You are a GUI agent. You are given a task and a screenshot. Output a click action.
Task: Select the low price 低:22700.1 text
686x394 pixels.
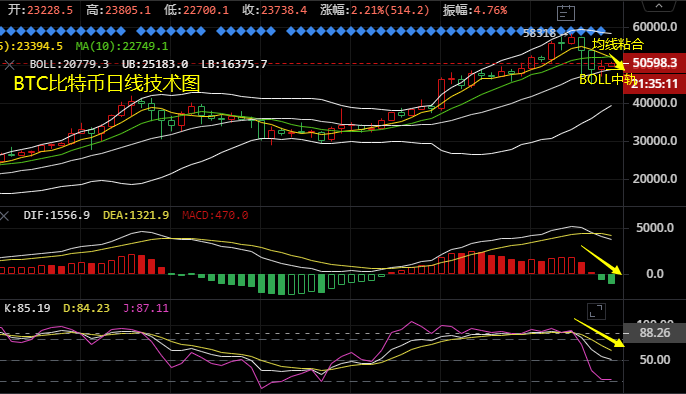196,10
